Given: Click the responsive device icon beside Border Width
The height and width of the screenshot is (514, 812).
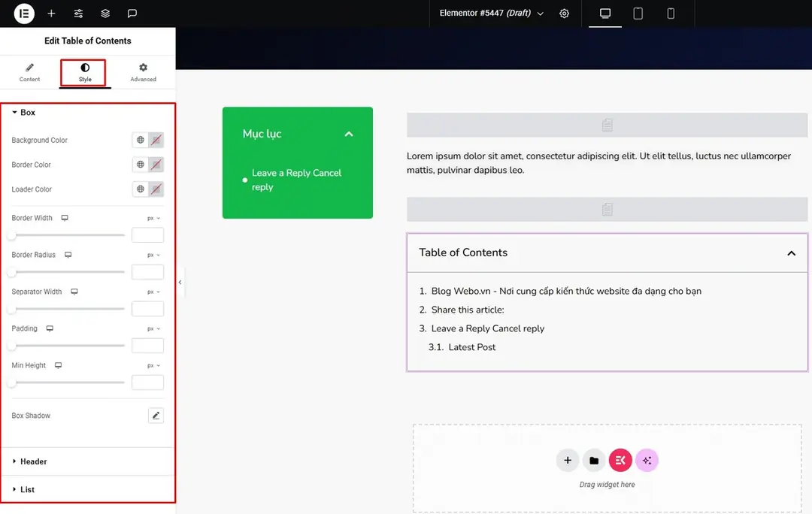Looking at the screenshot, I should coord(65,218).
